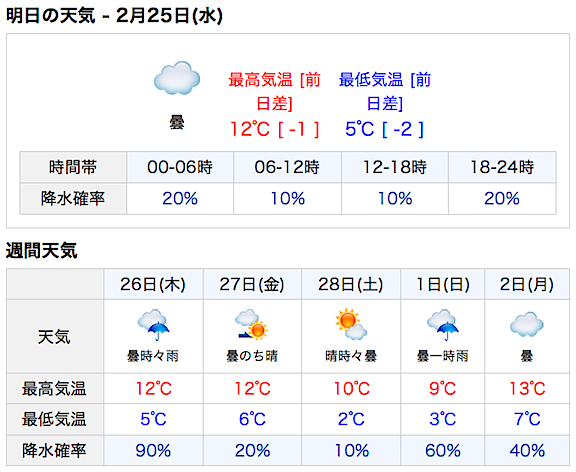Viewport: 576px width, 472px height.
Task: Click tomorrow's cloudy weather icon
Action: [177, 78]
